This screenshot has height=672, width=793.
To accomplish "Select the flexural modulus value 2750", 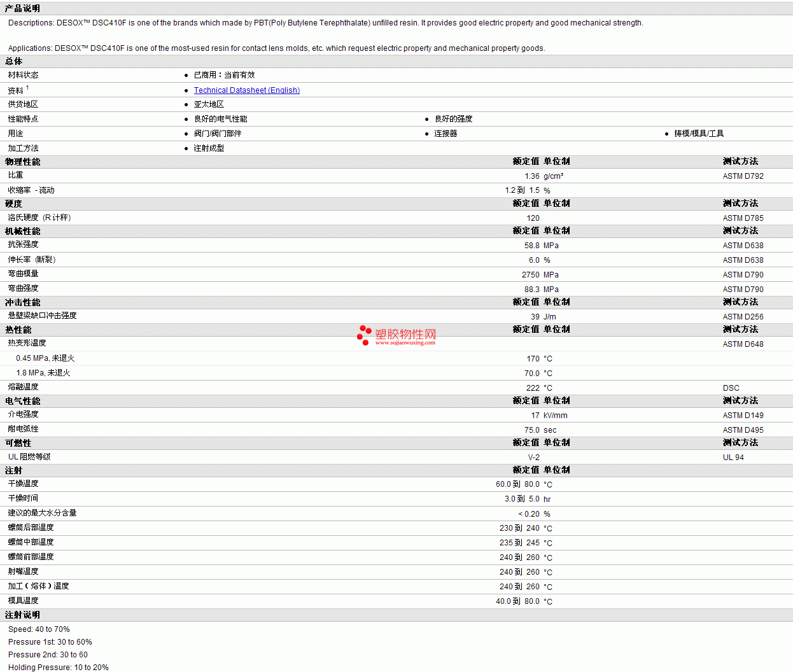I will (x=531, y=275).
